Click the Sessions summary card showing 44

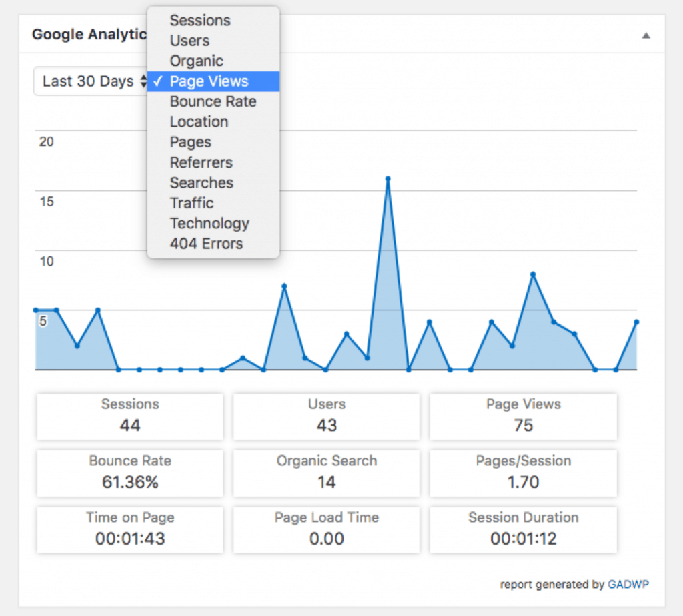click(x=130, y=416)
